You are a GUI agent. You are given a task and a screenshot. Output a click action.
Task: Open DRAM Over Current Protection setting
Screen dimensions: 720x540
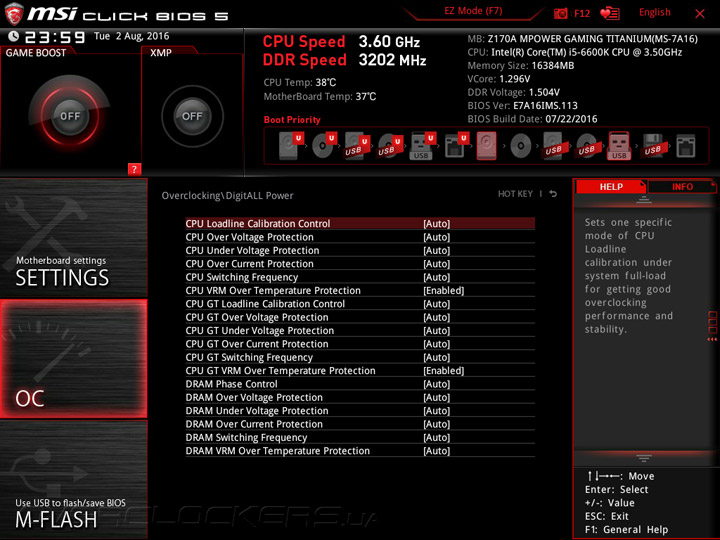coord(360,423)
